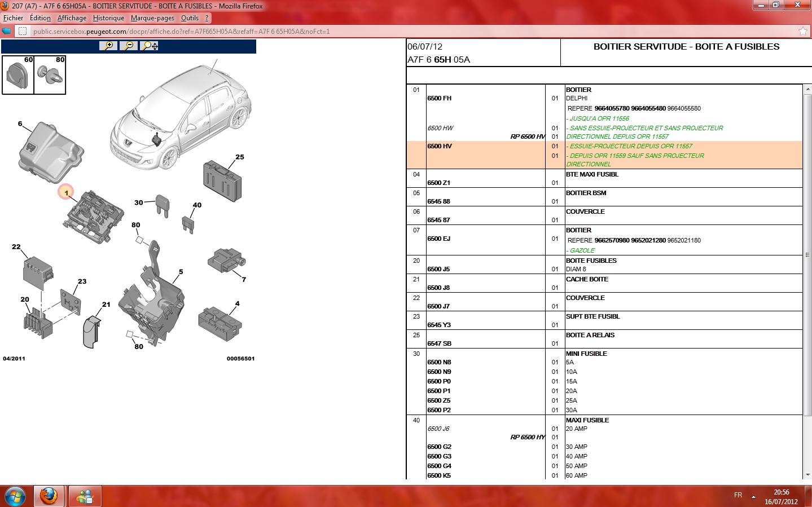Click the component labeled 4
This screenshot has width=812, height=507.
point(220,324)
